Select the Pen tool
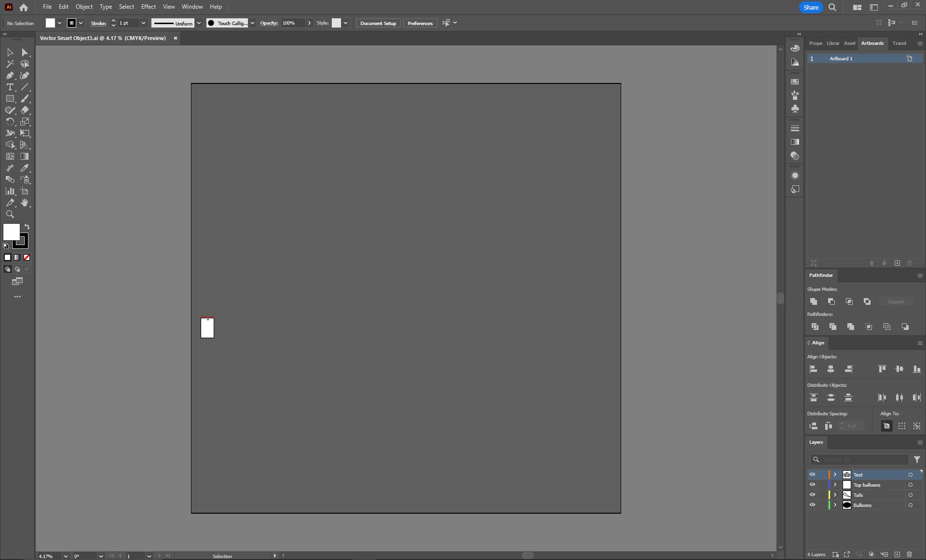 (10, 75)
